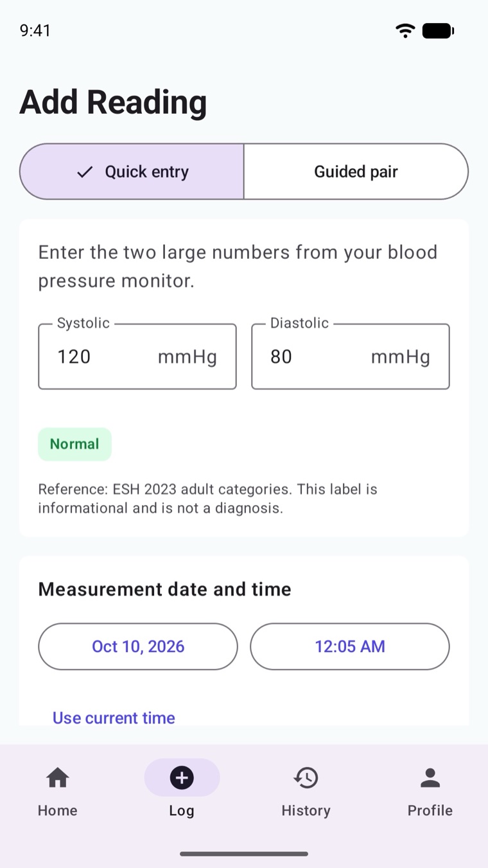Viewport: 488px width, 868px height.
Task: Tap Use current time
Action: (x=114, y=718)
